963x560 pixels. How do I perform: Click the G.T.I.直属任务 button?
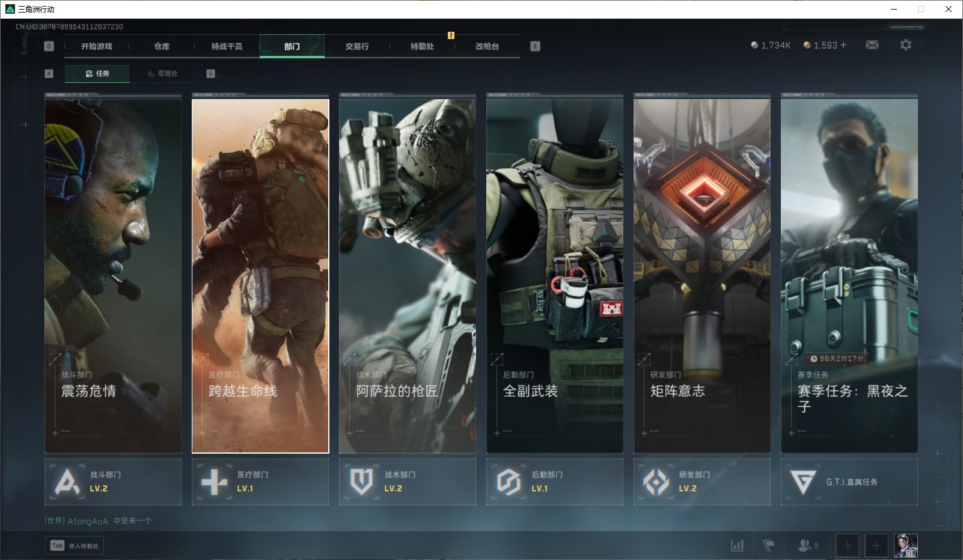pos(849,482)
